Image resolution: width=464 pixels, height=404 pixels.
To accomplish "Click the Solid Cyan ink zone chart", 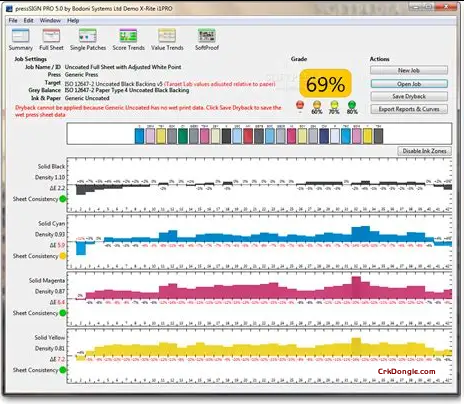I will (x=259, y=242).
